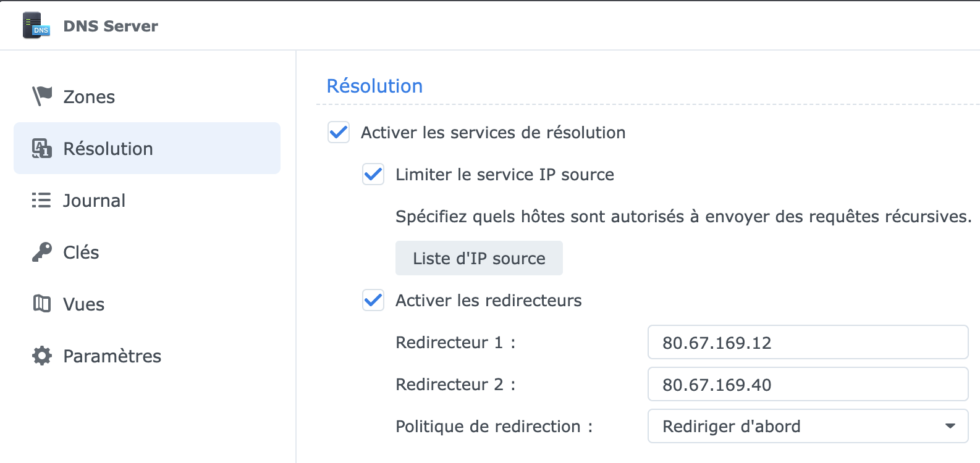Screen dimensions: 980x463
Task: Disable Activer les redirecteurs checkbox
Action: (x=373, y=301)
